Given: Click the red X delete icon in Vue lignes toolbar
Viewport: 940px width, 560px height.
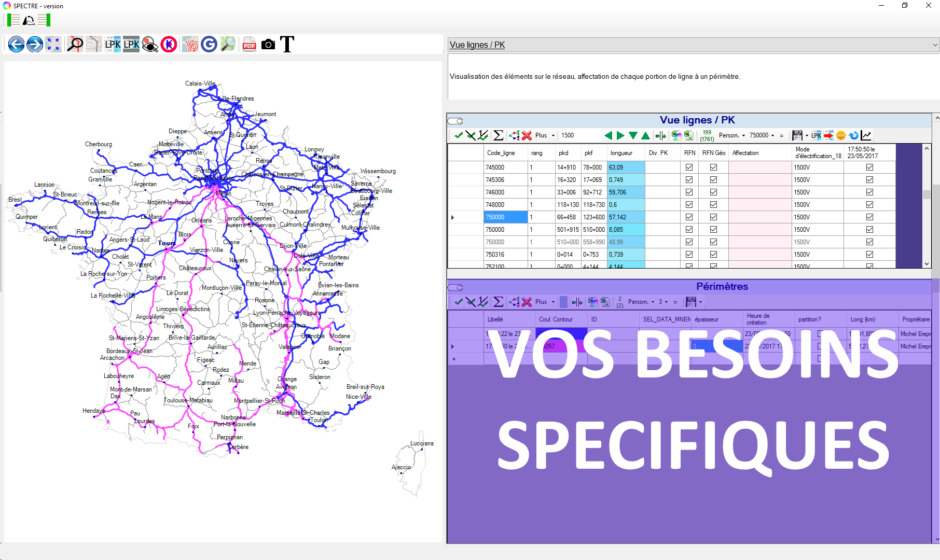Looking at the screenshot, I should coord(527,135).
